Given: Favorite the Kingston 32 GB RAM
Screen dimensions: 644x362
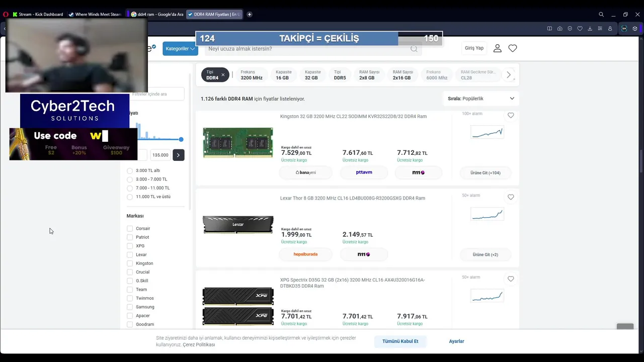Looking at the screenshot, I should (511, 115).
